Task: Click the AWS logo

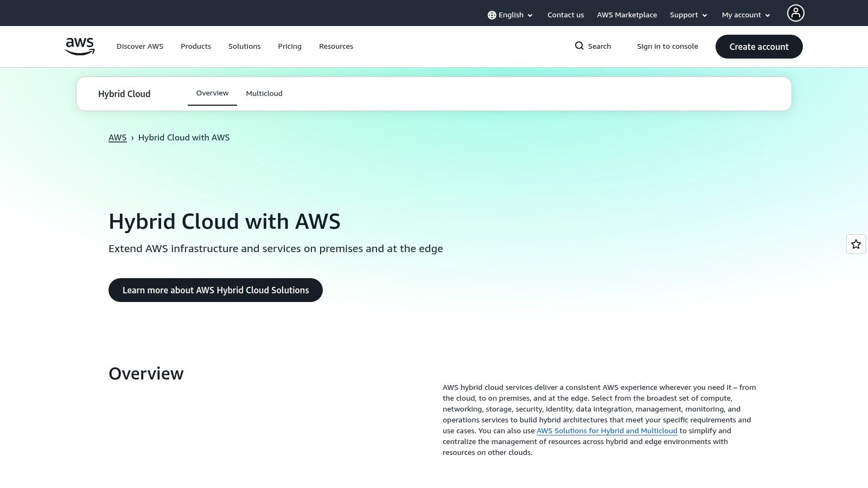Action: [79, 46]
